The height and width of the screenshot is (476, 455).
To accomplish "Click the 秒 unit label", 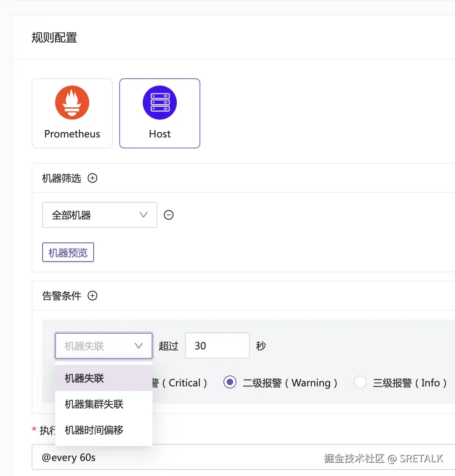I will (261, 346).
